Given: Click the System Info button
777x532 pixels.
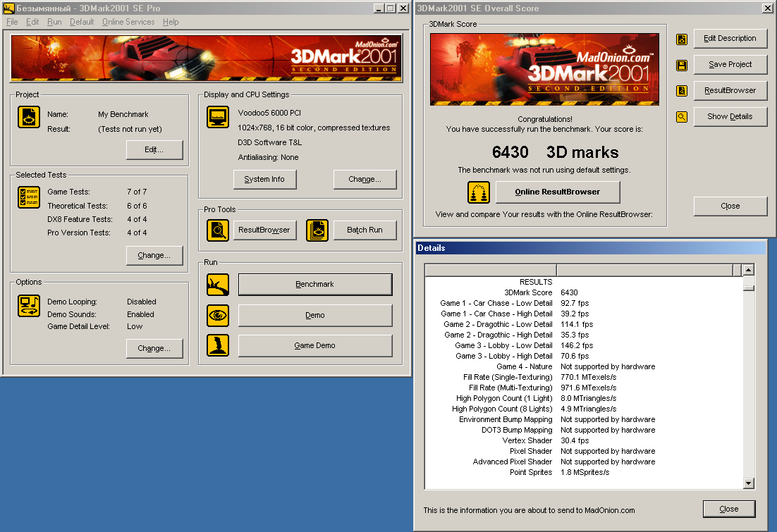Looking at the screenshot, I should 264,179.
